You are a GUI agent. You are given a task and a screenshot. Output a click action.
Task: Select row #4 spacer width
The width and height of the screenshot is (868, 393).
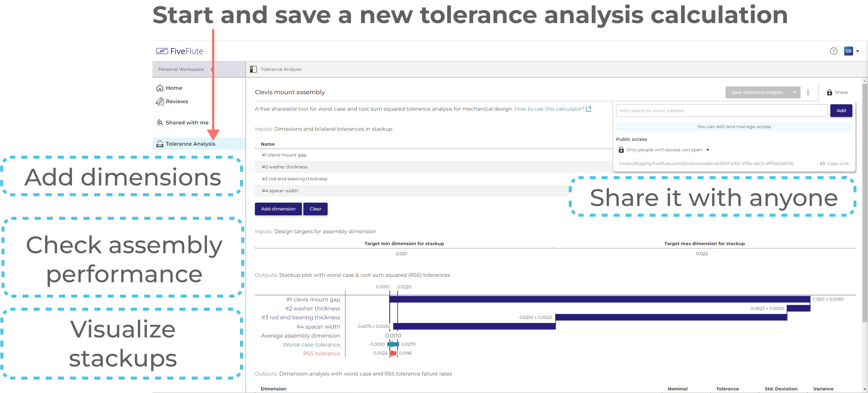412,191
